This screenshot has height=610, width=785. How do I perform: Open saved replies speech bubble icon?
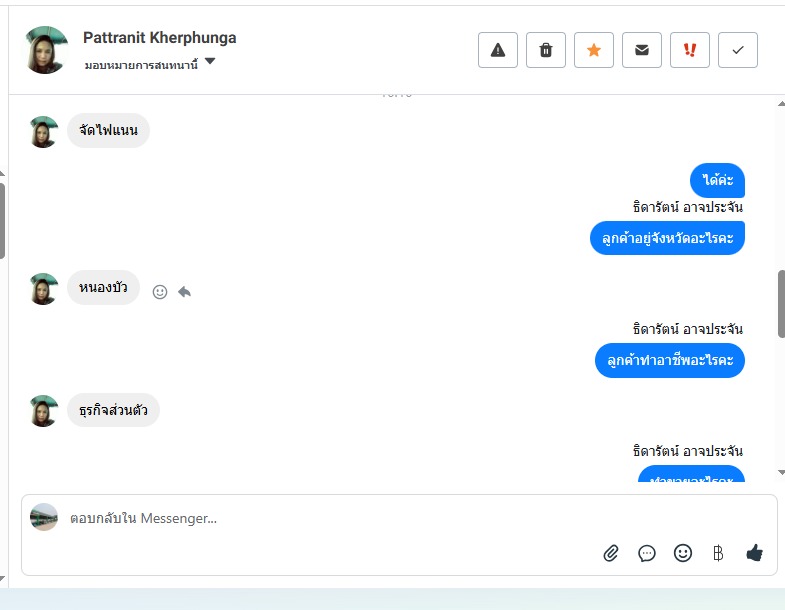[647, 553]
